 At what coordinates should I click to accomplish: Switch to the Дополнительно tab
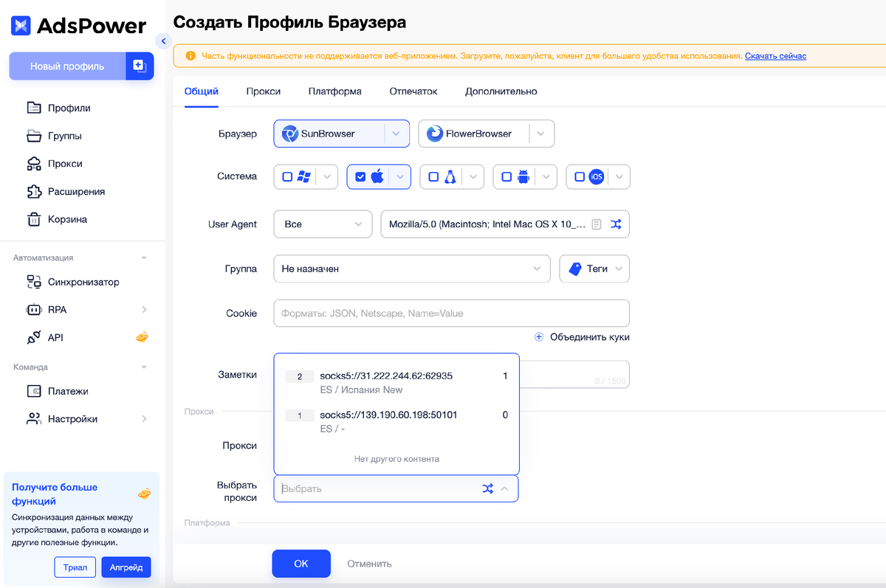tap(501, 91)
